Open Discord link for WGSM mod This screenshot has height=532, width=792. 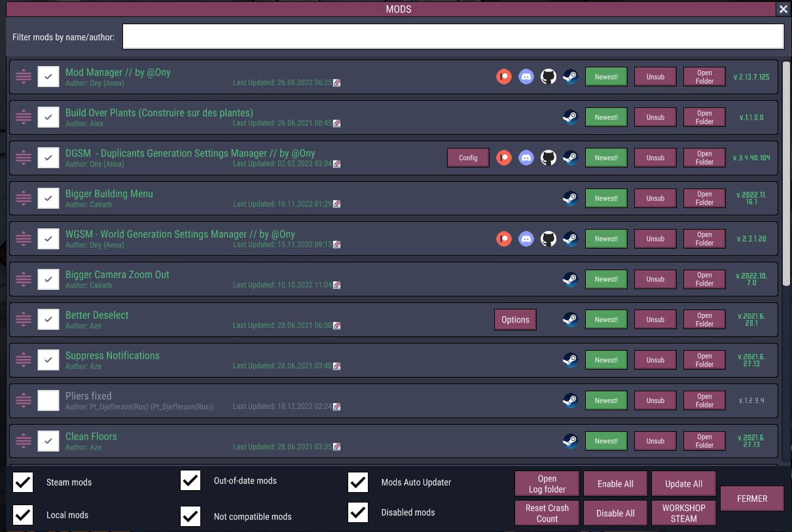tap(526, 239)
